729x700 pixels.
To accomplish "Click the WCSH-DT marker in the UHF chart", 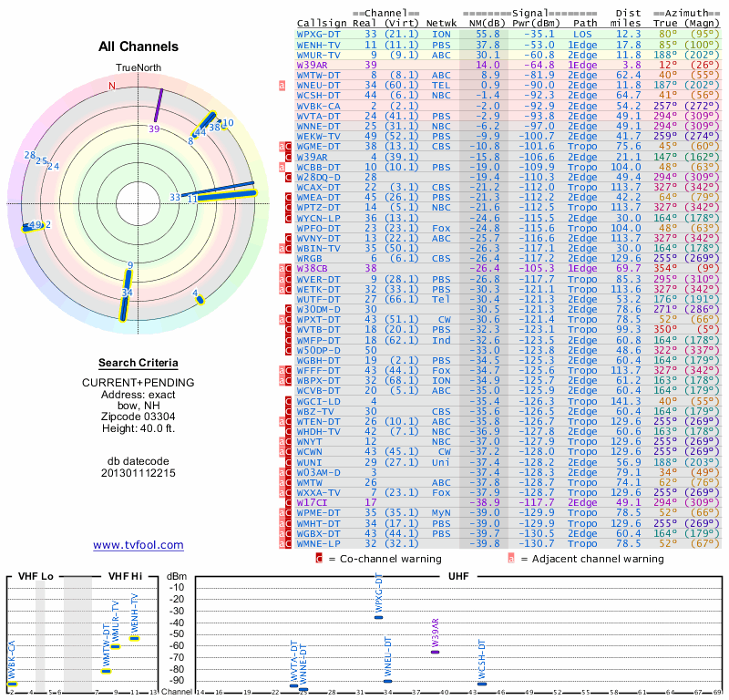I will tap(482, 684).
